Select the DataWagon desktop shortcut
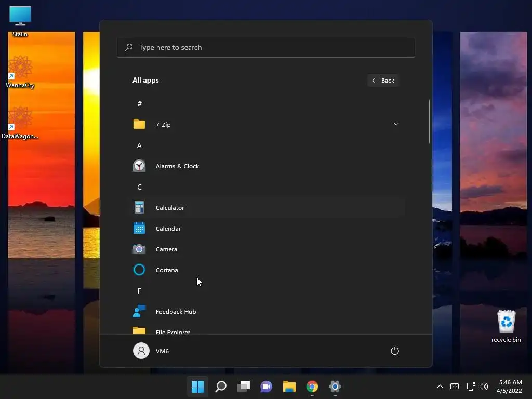 pyautogui.click(x=20, y=123)
